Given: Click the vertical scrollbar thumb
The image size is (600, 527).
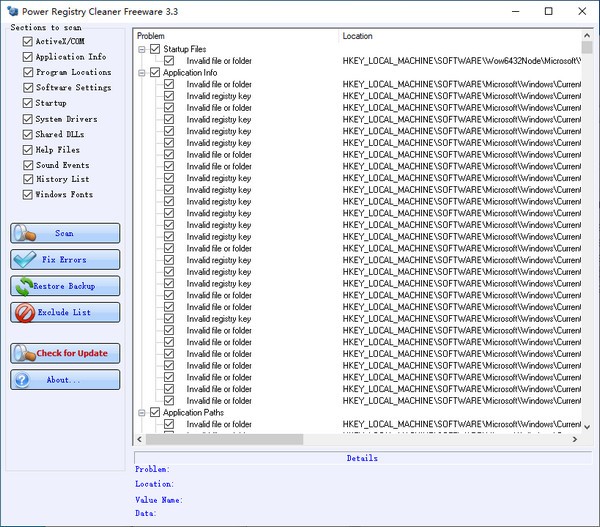Looking at the screenshot, I should click(587, 47).
